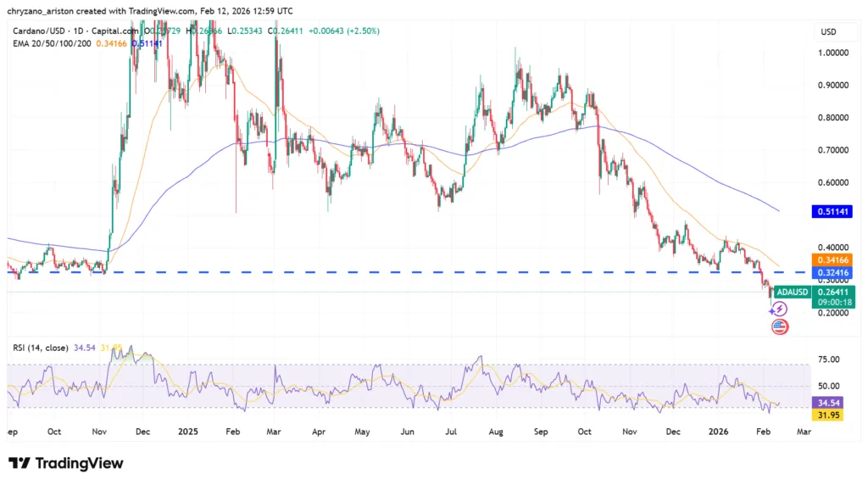This screenshot has height=485, width=868.
Task: Click the purple lightning event icon
Action: click(779, 309)
